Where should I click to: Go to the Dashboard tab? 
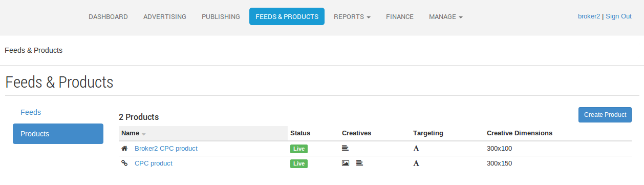pyautogui.click(x=108, y=16)
